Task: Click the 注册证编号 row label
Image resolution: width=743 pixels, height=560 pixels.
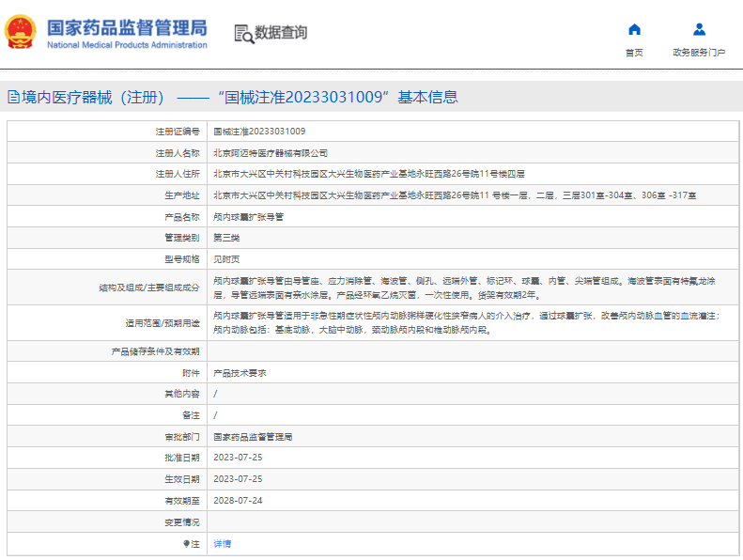Action: [x=178, y=132]
